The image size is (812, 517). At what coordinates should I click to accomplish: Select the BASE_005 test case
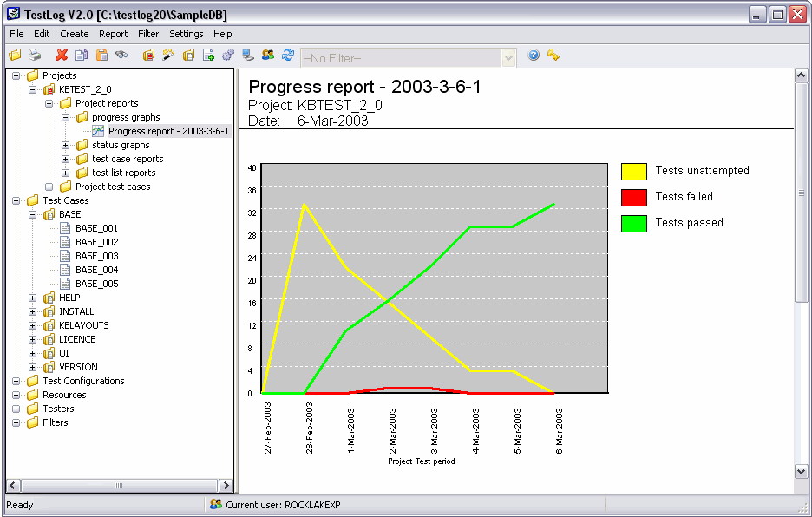click(97, 284)
